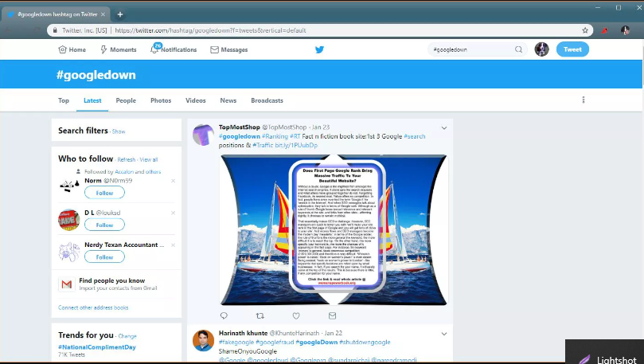Open the sailboat image in tweet
Viewport: 644px width, 364px height.
click(x=334, y=229)
